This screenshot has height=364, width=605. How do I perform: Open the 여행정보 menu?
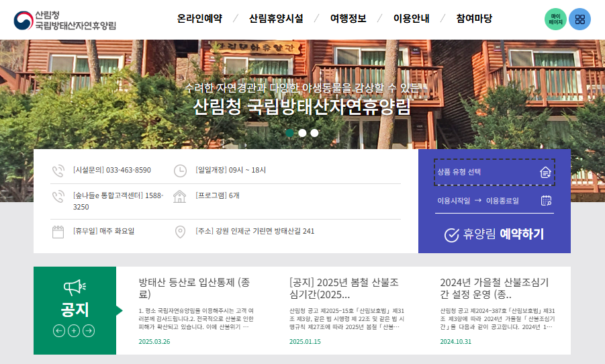click(348, 18)
